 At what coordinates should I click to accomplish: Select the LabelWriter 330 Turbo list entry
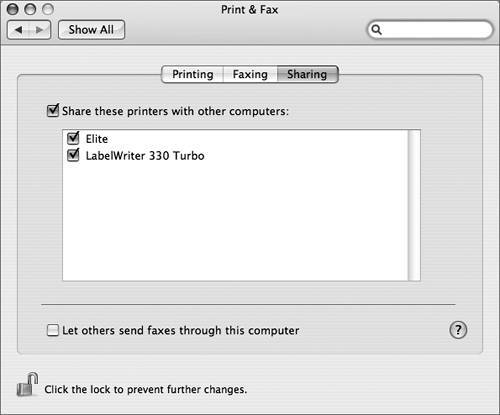point(145,156)
